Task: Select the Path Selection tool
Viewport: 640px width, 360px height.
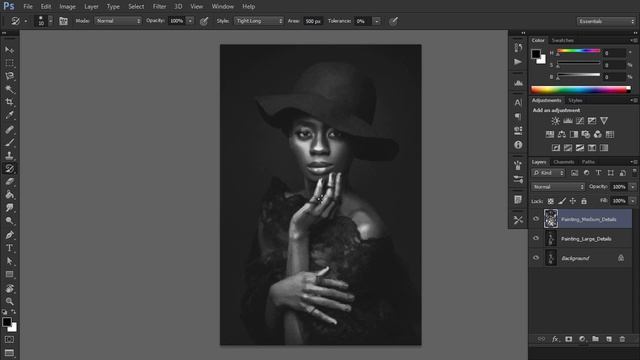Action: 9,261
